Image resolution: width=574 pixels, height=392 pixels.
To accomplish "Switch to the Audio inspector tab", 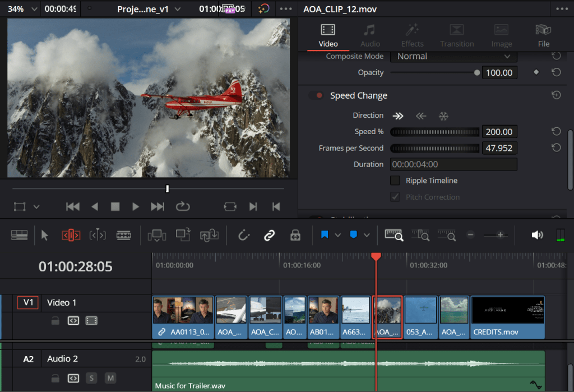I will (x=370, y=35).
